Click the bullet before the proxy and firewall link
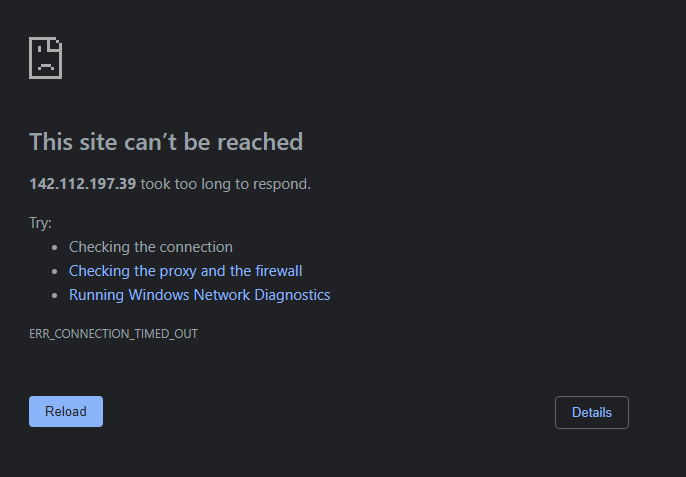 click(55, 272)
